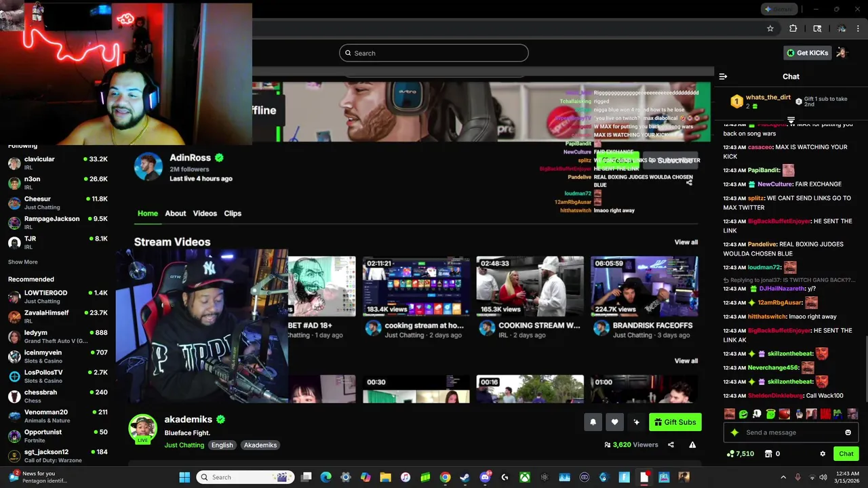Send message with the green Chat button
Screen dimensions: 868x488
[x=846, y=453]
